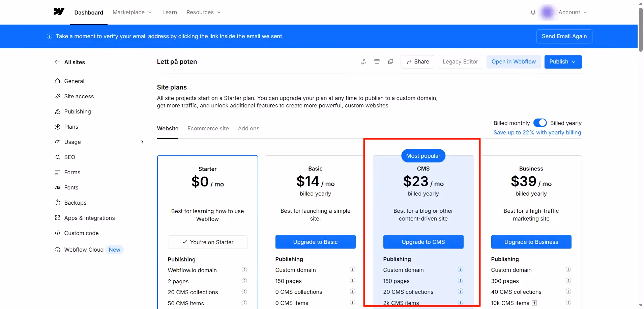Open the Resources dropdown menu

pos(203,12)
